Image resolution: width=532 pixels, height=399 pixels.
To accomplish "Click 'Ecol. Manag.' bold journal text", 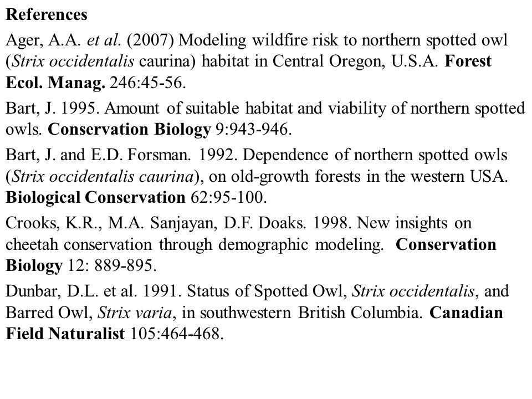I will (x=55, y=83).
